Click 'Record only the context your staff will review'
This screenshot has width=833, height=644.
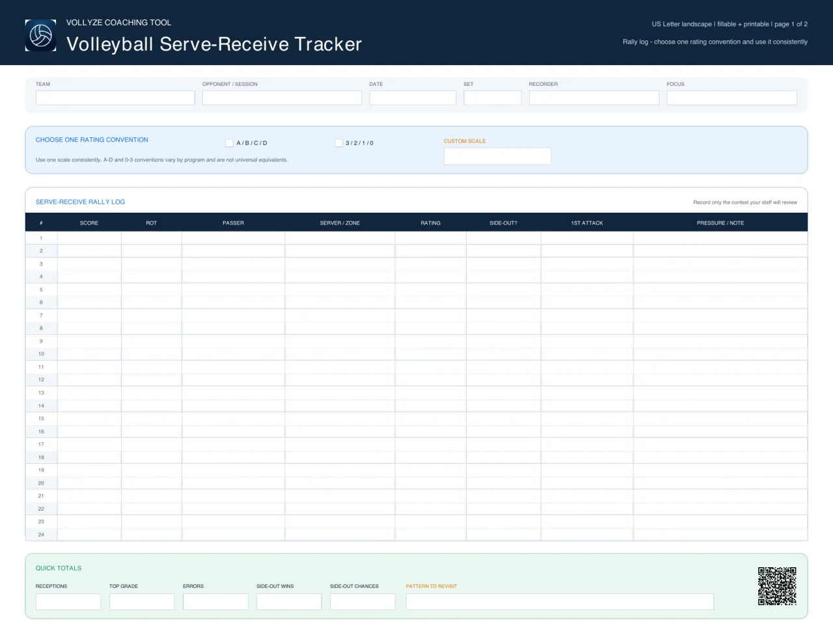click(x=745, y=202)
